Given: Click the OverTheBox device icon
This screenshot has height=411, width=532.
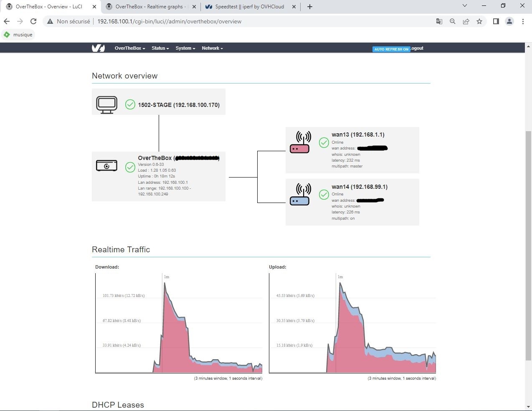Looking at the screenshot, I should (x=106, y=166).
